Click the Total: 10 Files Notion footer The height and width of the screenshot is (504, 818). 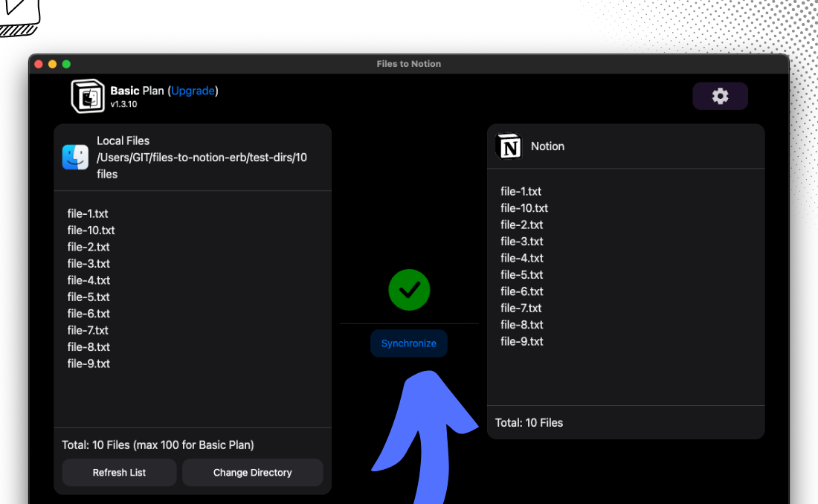[x=529, y=423]
